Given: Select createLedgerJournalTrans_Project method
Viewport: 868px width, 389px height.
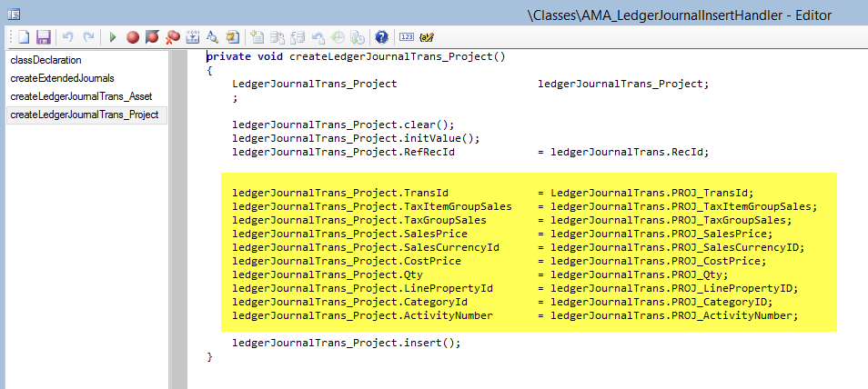Looking at the screenshot, I should click(x=85, y=115).
